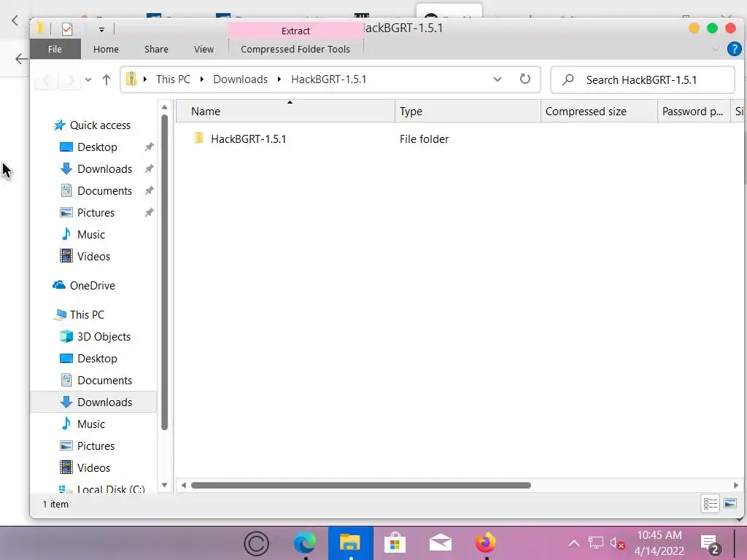Click the Search HackBGRT-1.5.1 field
This screenshot has width=747, height=560.
point(642,79)
